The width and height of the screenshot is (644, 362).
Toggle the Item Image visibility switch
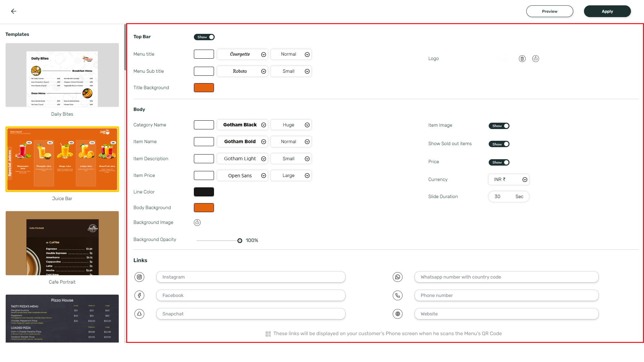[x=499, y=126]
